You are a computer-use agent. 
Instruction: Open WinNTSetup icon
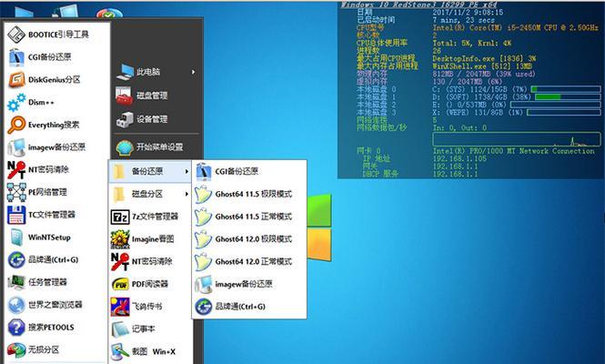point(16,237)
